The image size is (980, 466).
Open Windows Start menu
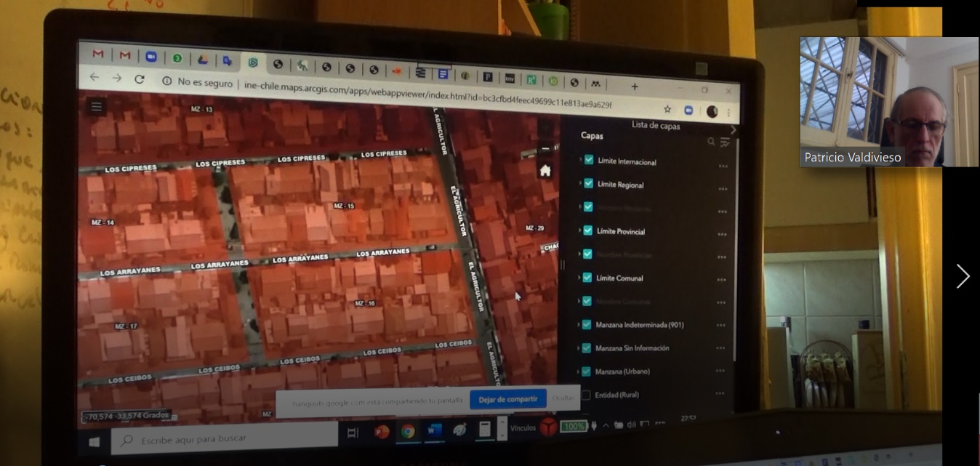point(94,441)
